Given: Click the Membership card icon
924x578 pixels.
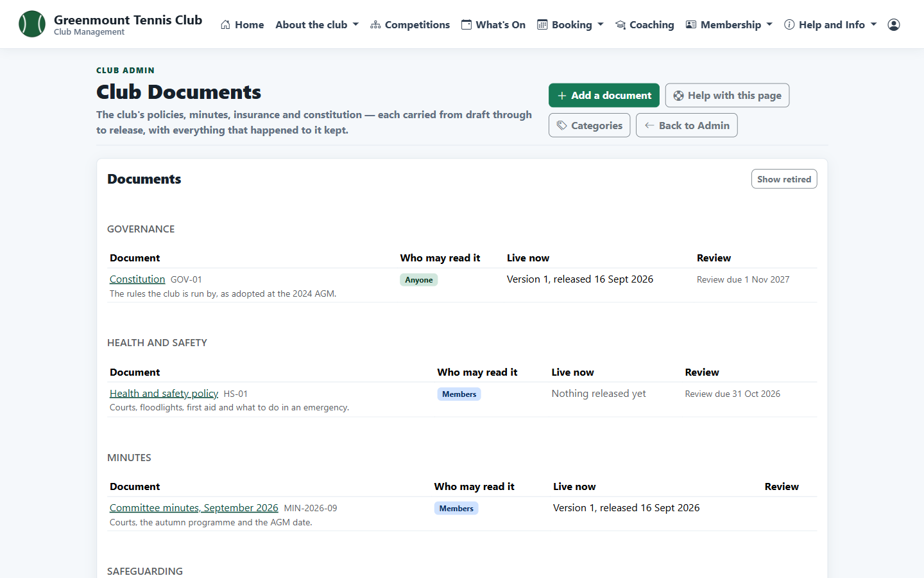Looking at the screenshot, I should pos(691,24).
